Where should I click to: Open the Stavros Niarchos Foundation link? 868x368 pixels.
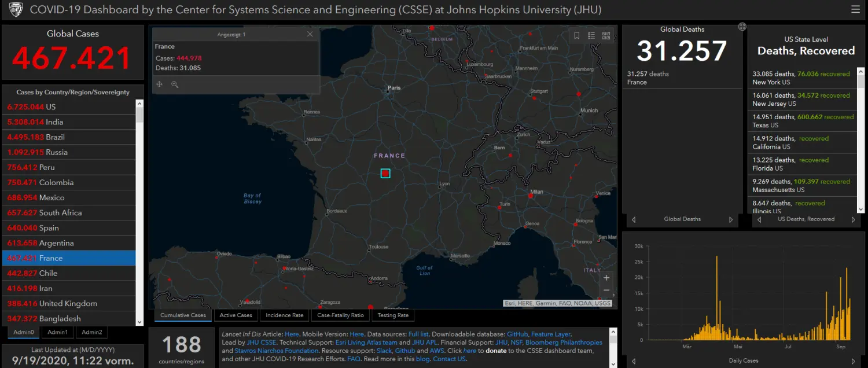[276, 351]
